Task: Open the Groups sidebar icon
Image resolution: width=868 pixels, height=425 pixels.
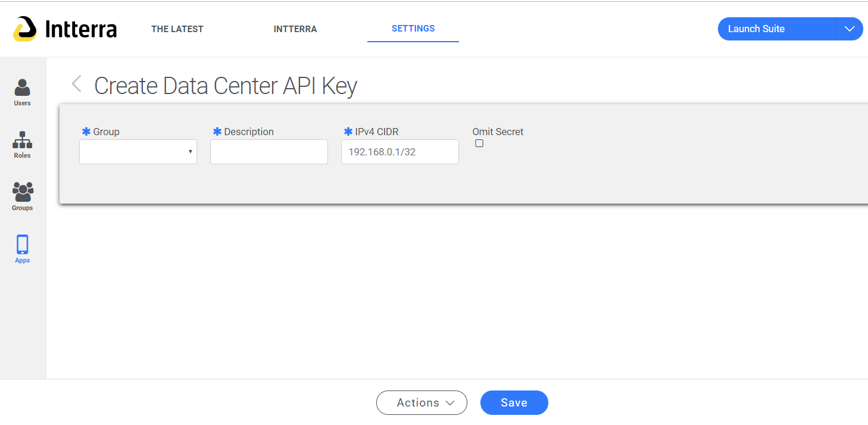Action: (23, 197)
